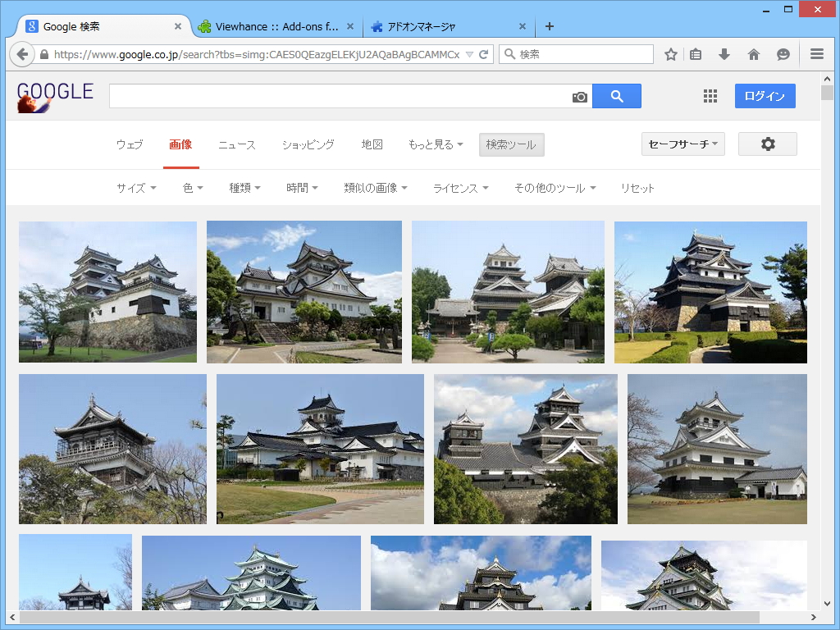
Task: Open the サイズ filter dropdown
Action: click(135, 187)
